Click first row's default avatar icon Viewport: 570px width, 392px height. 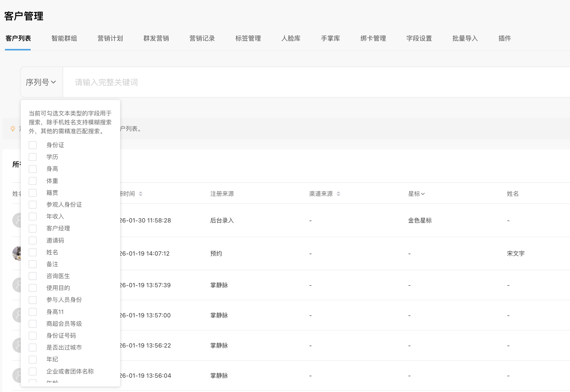point(17,220)
